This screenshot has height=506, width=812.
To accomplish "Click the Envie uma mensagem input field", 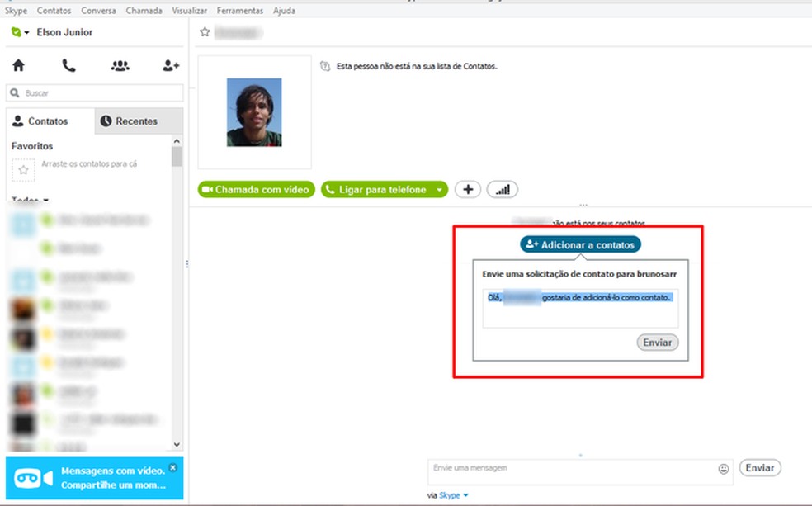I will coord(536,467).
